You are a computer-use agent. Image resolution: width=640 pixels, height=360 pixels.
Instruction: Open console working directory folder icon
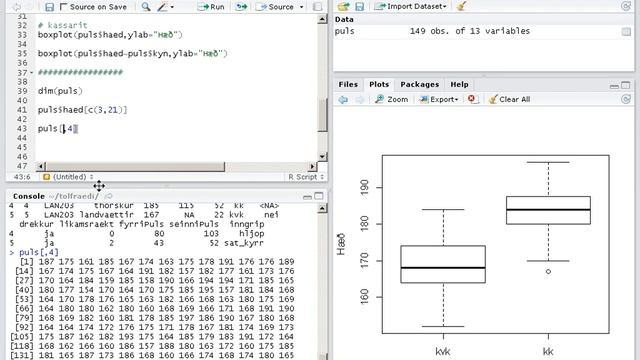[108, 196]
